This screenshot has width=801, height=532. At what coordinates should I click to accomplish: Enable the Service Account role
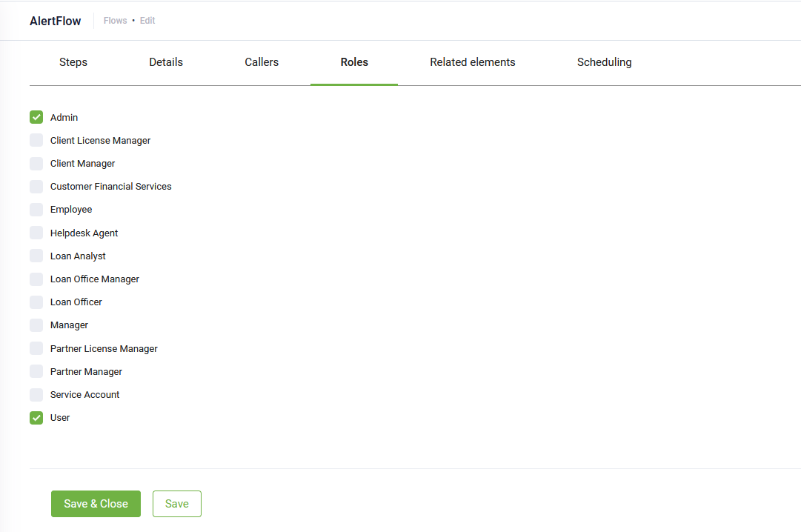pyautogui.click(x=36, y=395)
